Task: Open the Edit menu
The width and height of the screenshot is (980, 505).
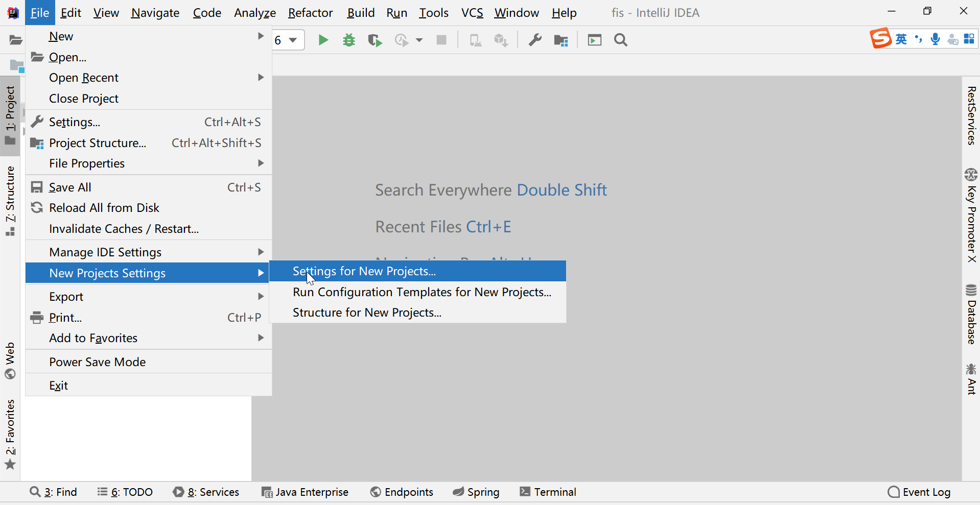Action: [x=71, y=13]
